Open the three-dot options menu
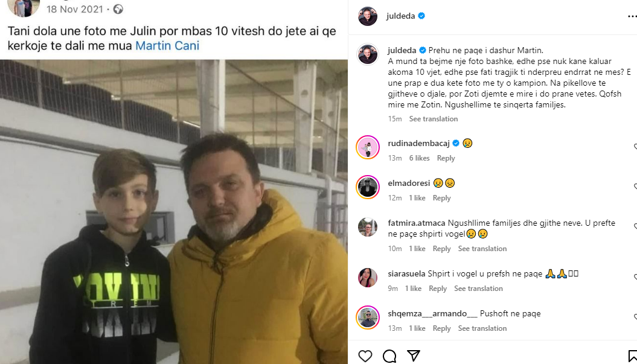637x364 pixels. 632,16
